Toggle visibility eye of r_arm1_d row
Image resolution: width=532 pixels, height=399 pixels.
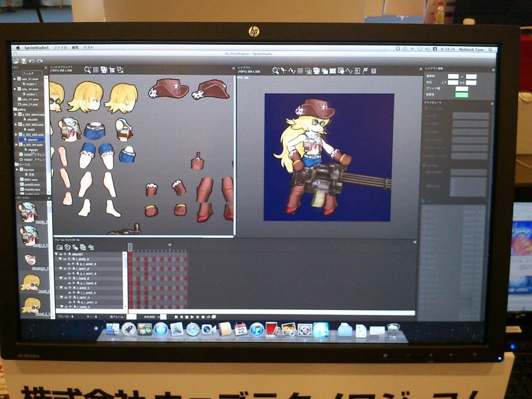(x=65, y=268)
